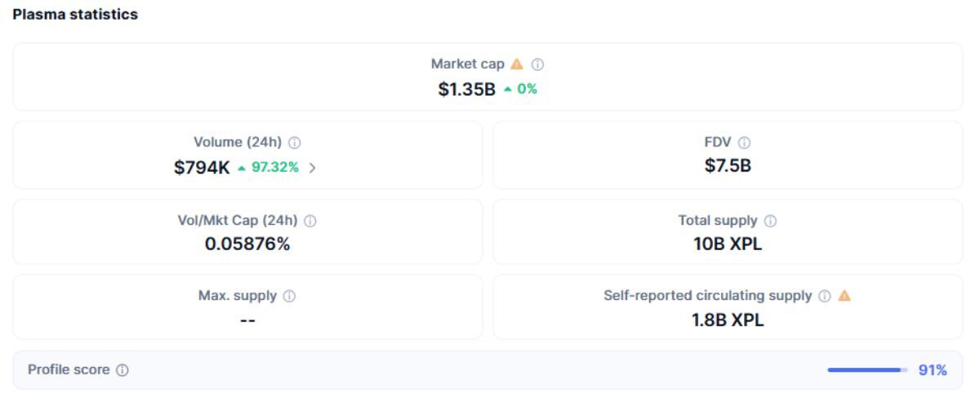Viewport: 980px width, 394px height.
Task: Click the 0.05876% Vol/Mkt Cap value
Action: (x=247, y=244)
